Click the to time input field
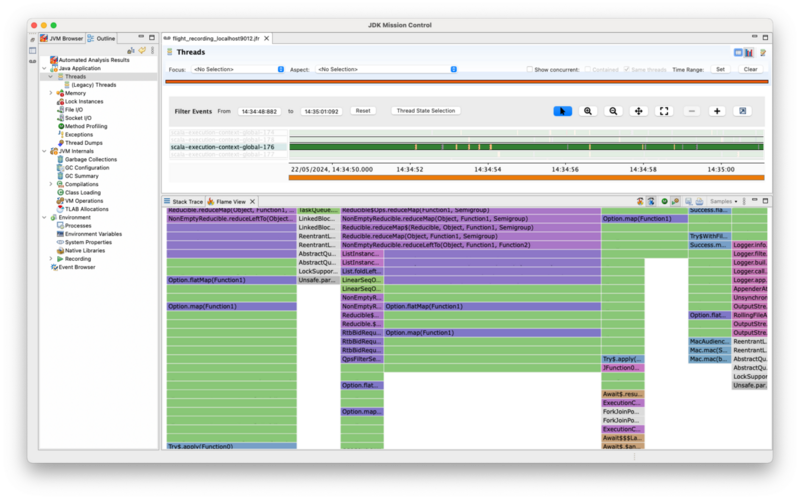This screenshot has width=800, height=499. pos(321,111)
